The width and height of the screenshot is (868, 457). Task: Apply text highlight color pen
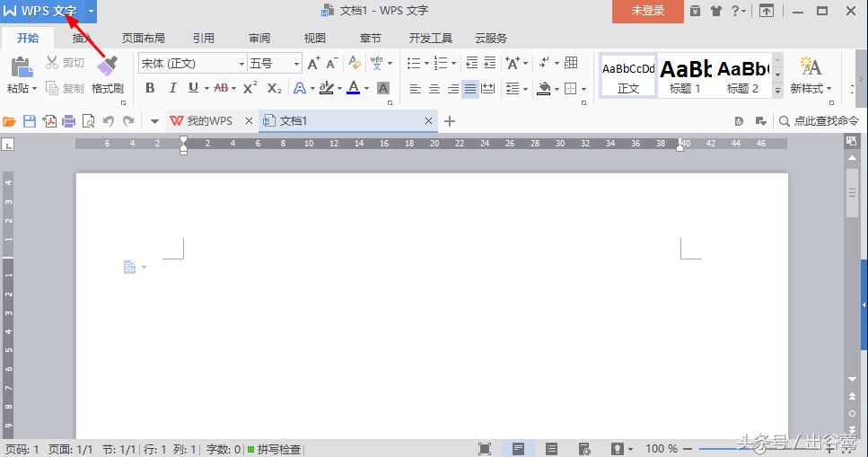click(327, 88)
